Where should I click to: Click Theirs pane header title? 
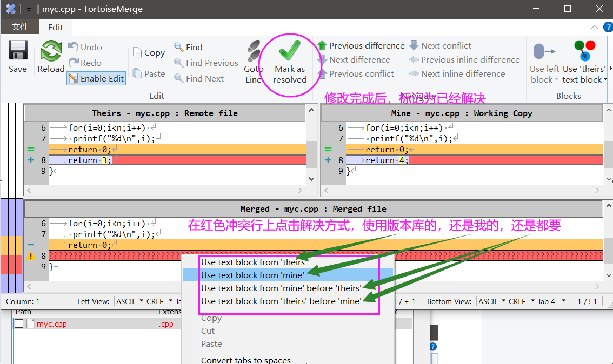click(164, 113)
